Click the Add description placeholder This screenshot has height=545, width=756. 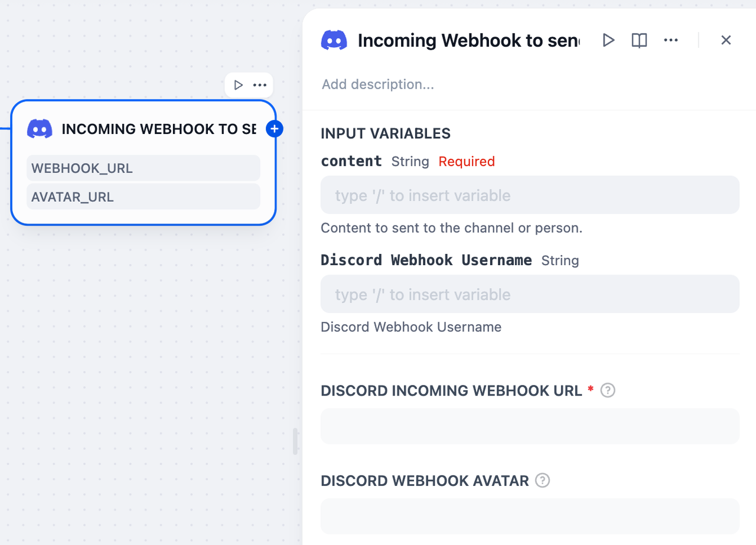[x=378, y=84]
